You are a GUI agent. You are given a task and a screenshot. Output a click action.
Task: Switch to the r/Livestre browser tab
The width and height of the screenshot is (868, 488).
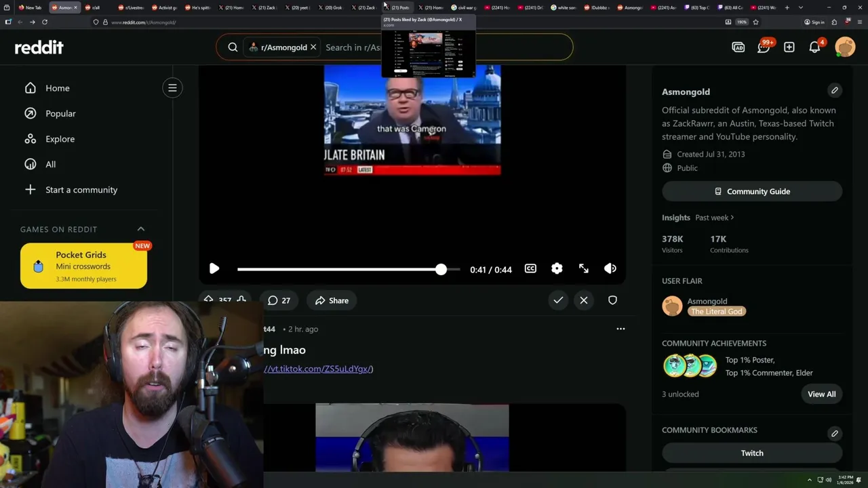(131, 7)
